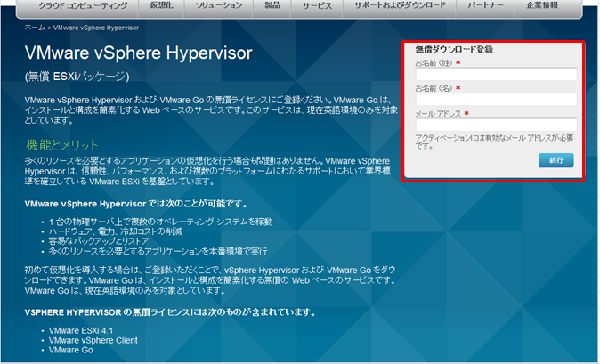600x364 pixels.
Task: Click the お名前（名）input field
Action: [x=497, y=99]
